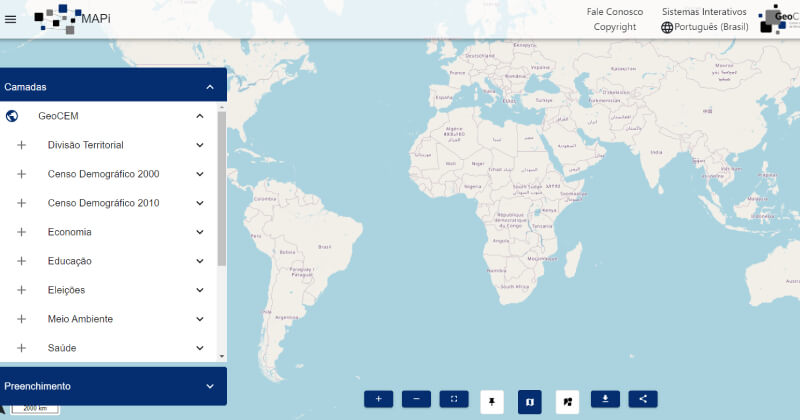Click the pin marker button
The width and height of the screenshot is (800, 420).
(492, 401)
